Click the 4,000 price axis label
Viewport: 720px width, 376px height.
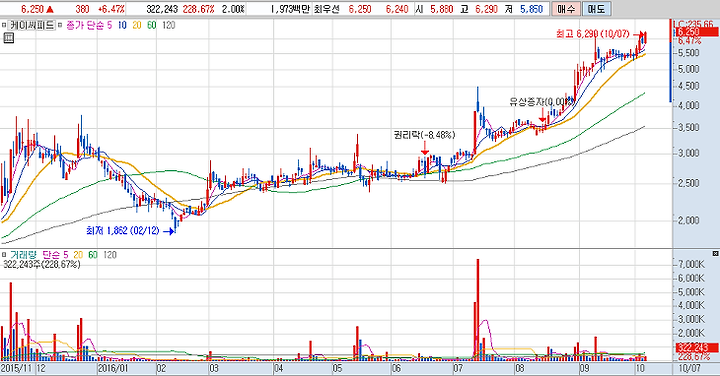[689, 105]
